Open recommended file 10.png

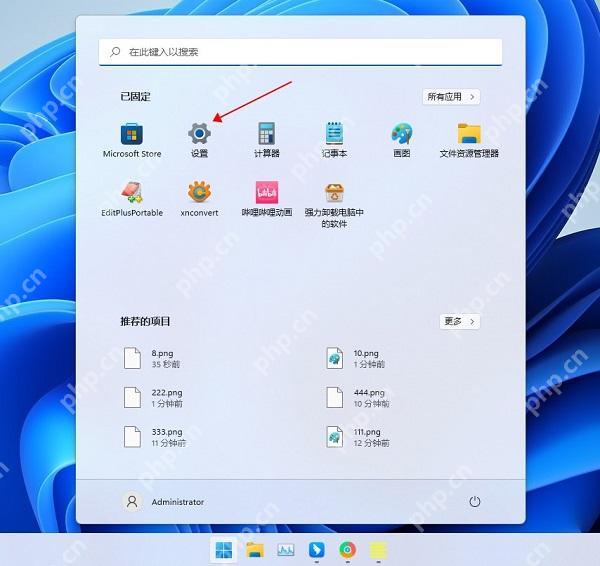[355, 358]
